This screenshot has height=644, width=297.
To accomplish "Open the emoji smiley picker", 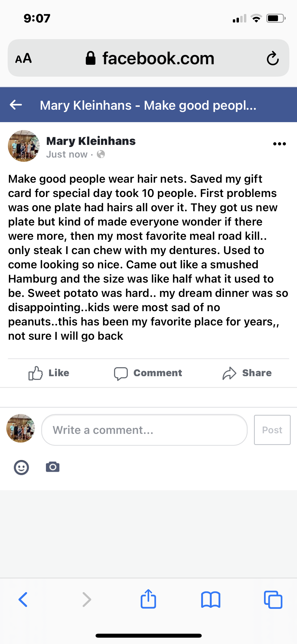I will [x=21, y=467].
